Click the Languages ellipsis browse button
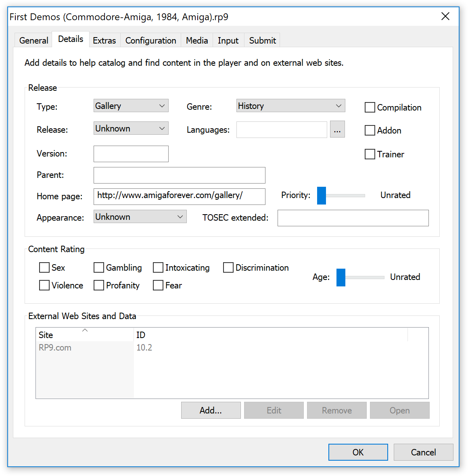 point(337,129)
